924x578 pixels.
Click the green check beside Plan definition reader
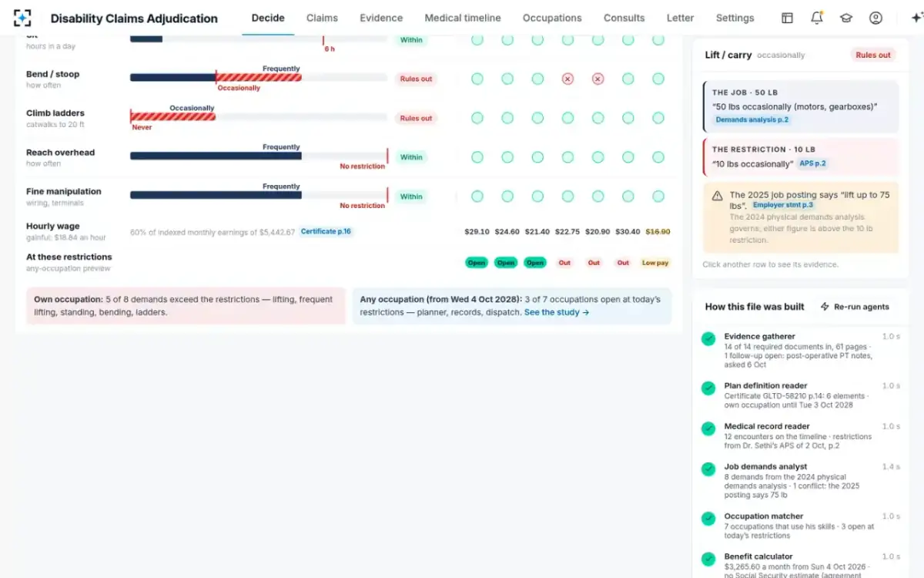click(x=708, y=388)
